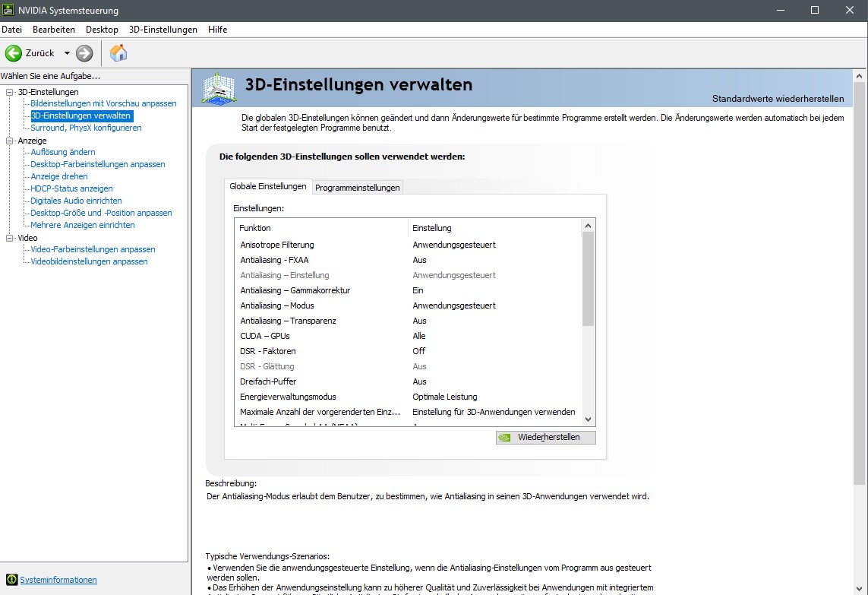Open Desktop-Größe und -Position anpassen

click(101, 213)
